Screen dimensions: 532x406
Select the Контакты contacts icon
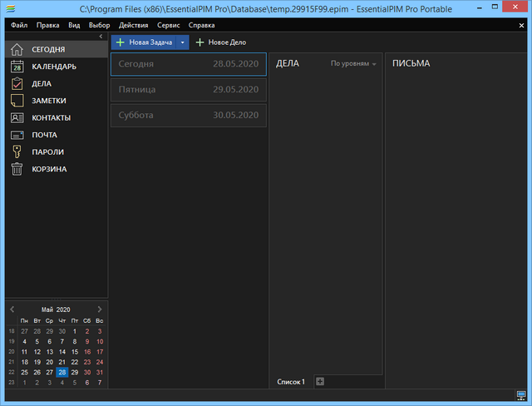pyautogui.click(x=17, y=117)
